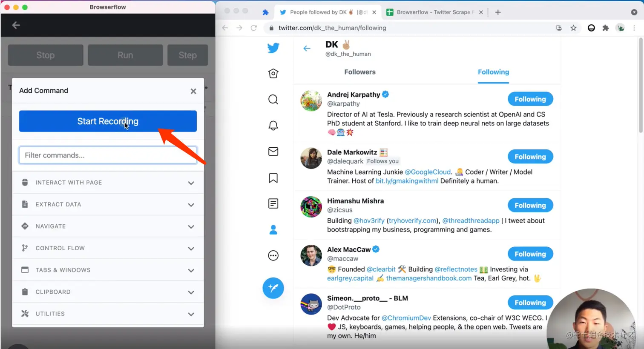The height and width of the screenshot is (349, 644).
Task: Expand the Control Flow section chevron
Action: (191, 249)
